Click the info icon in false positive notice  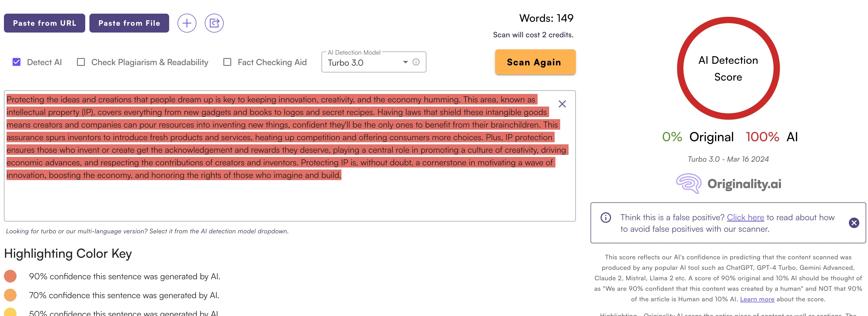pyautogui.click(x=606, y=218)
